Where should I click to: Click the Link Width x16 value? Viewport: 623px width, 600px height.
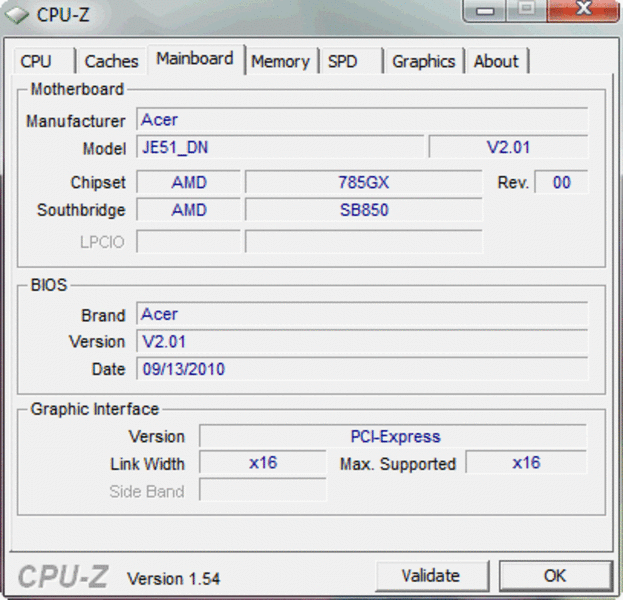(x=263, y=463)
